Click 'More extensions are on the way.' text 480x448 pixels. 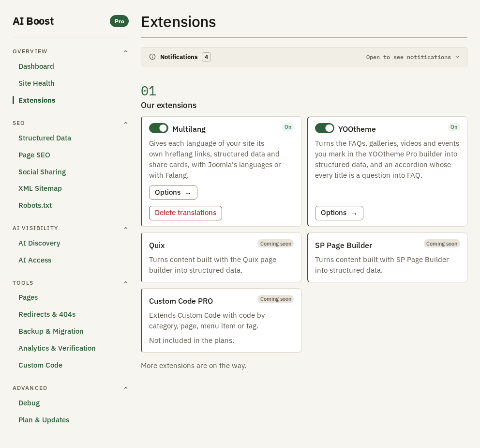pos(194,366)
